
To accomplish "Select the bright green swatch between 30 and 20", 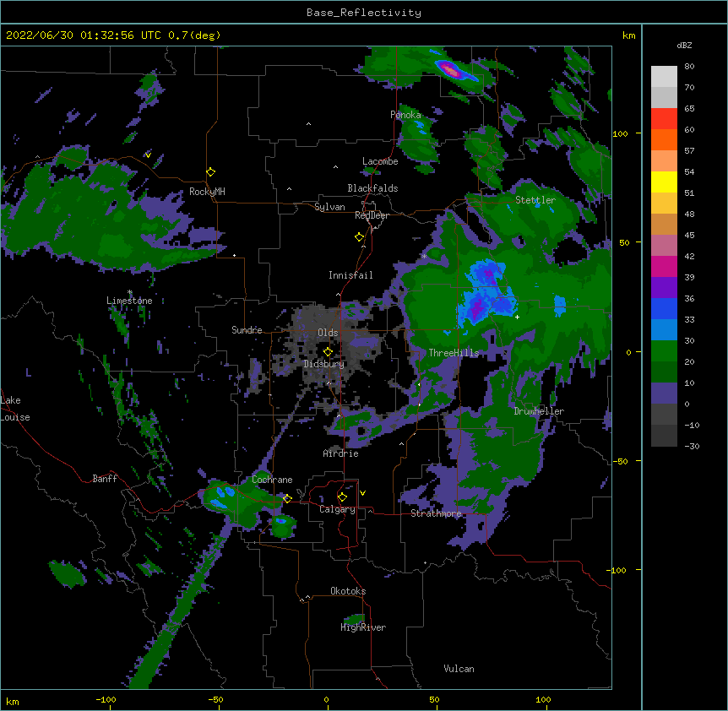I will pos(664,351).
